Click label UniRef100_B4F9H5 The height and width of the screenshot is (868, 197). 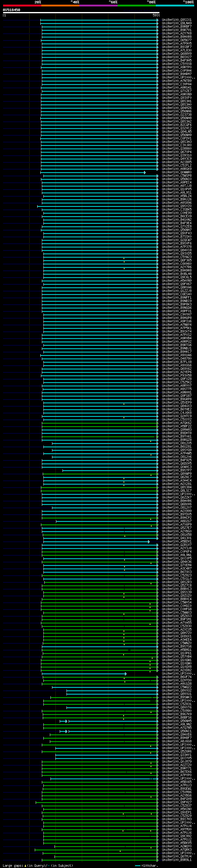point(176,60)
